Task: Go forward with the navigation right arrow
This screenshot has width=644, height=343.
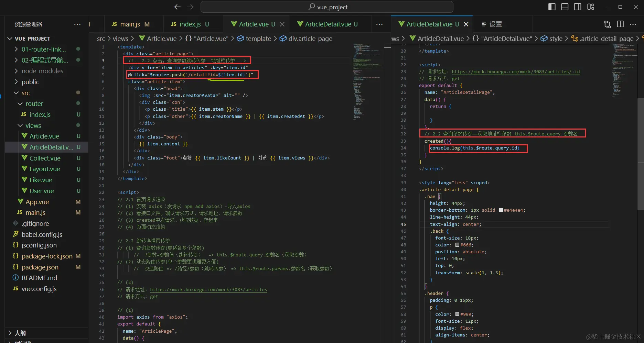Action: [190, 7]
